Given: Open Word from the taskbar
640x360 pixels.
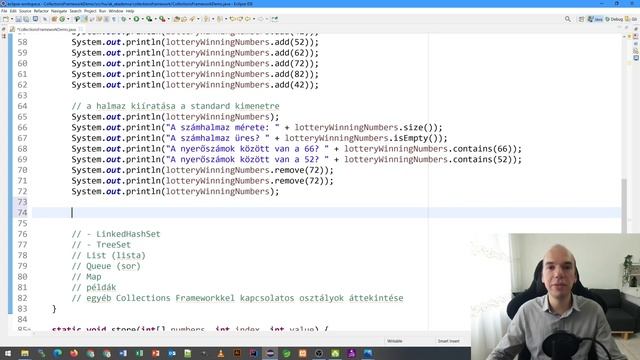Looking at the screenshot, I should 123,353.
